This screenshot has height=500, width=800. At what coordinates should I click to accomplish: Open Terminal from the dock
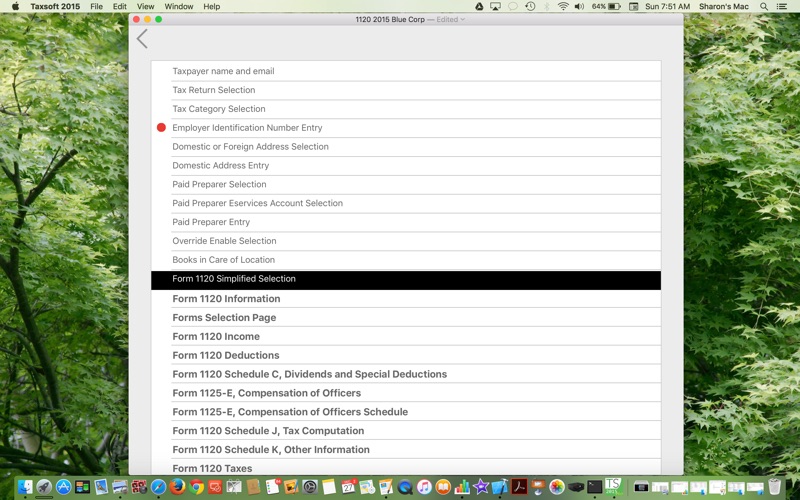coord(595,486)
